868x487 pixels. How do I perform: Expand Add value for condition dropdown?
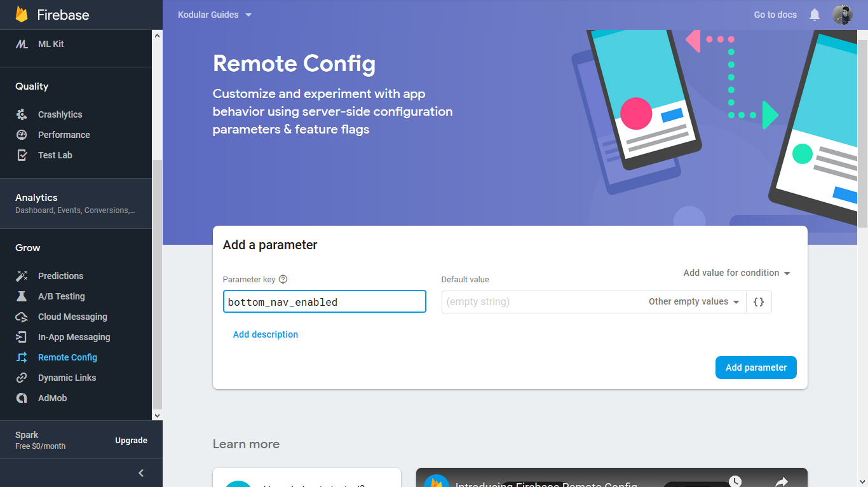pos(736,273)
